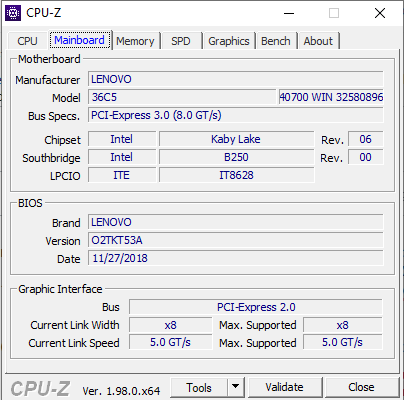Close the CPU-Z window with X
The width and height of the screenshot is (404, 400).
pyautogui.click(x=380, y=13)
